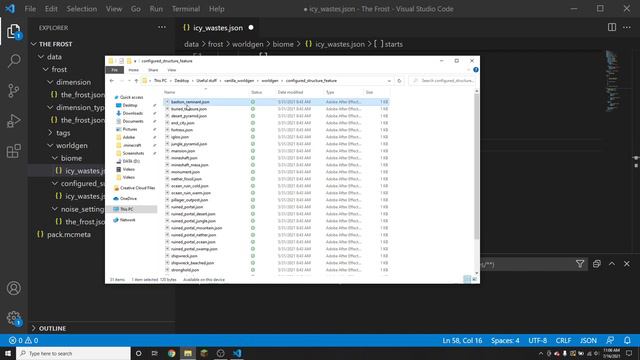The width and height of the screenshot is (640, 360).
Task: Click the collapse-all icon next to the filter funnel
Action: [596, 264]
